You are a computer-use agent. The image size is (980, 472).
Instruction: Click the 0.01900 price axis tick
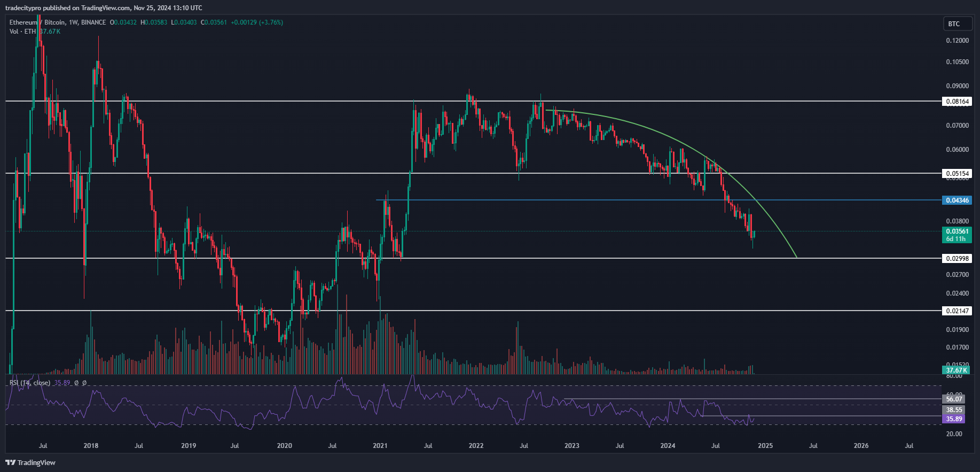957,330
